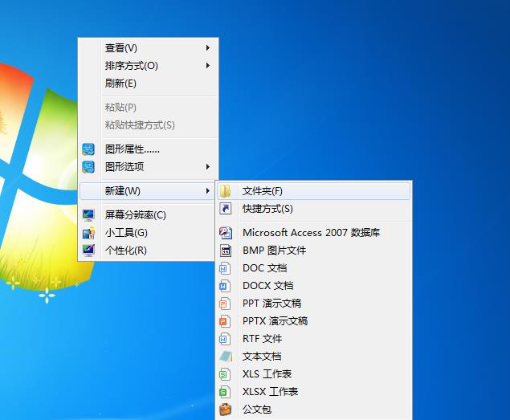This screenshot has height=420, width=510.
Task: Create a new 快捷方式(S)
Action: click(x=314, y=209)
